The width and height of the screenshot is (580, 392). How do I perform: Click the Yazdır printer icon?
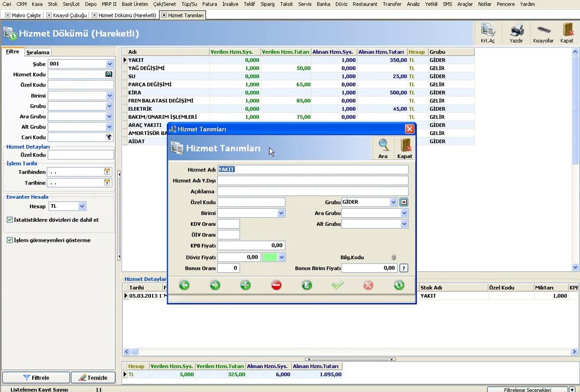[x=516, y=33]
